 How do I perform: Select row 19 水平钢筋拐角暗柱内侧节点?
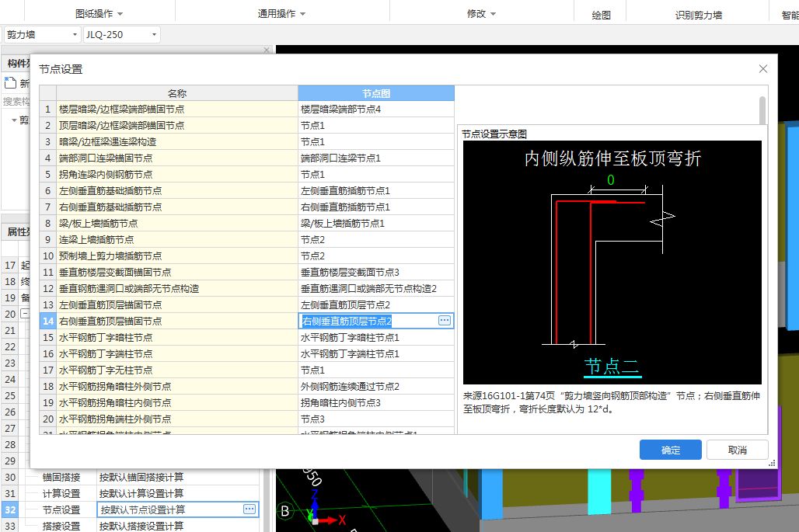click(176, 402)
